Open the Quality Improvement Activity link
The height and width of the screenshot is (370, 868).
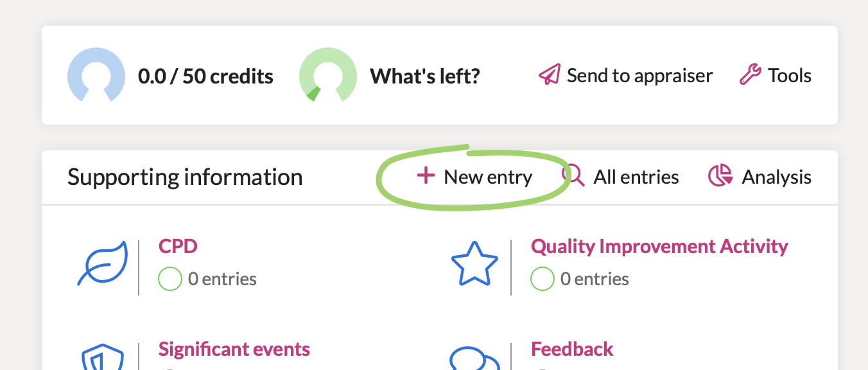pos(659,246)
